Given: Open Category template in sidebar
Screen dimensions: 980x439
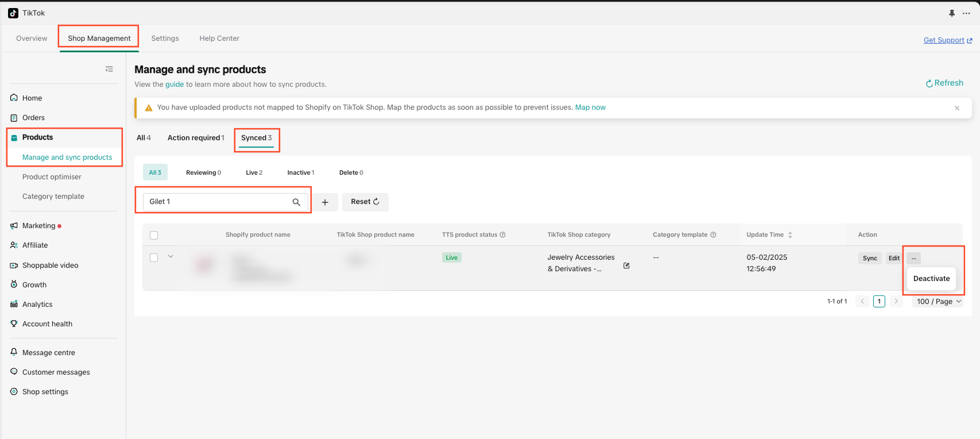Looking at the screenshot, I should click(x=53, y=197).
